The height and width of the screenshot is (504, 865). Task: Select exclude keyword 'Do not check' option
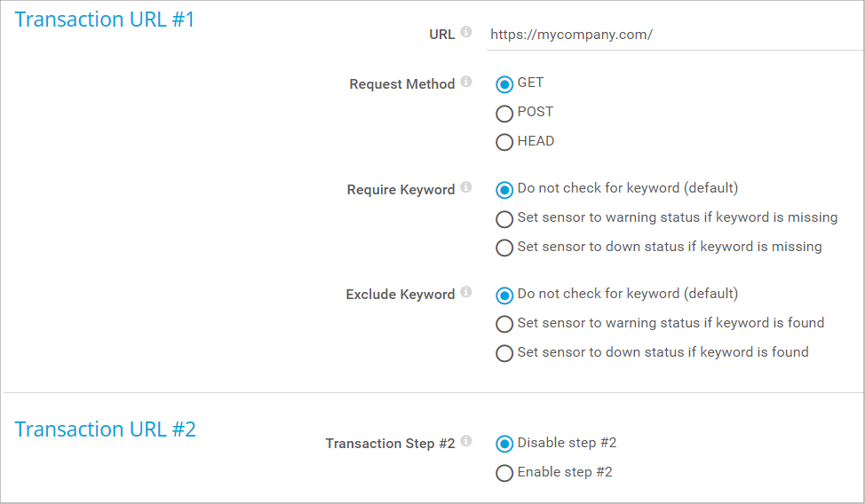tap(504, 295)
